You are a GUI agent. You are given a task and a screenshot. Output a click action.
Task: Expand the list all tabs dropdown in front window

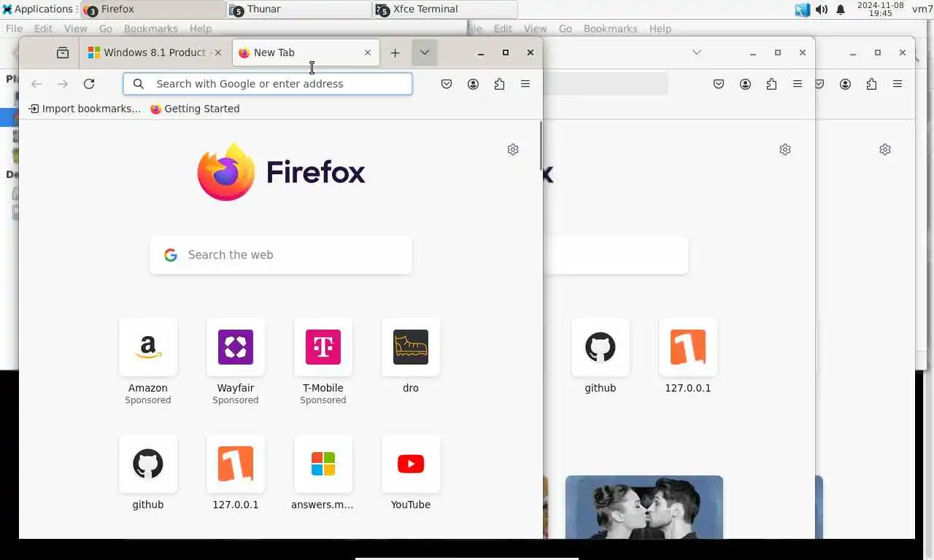424,52
